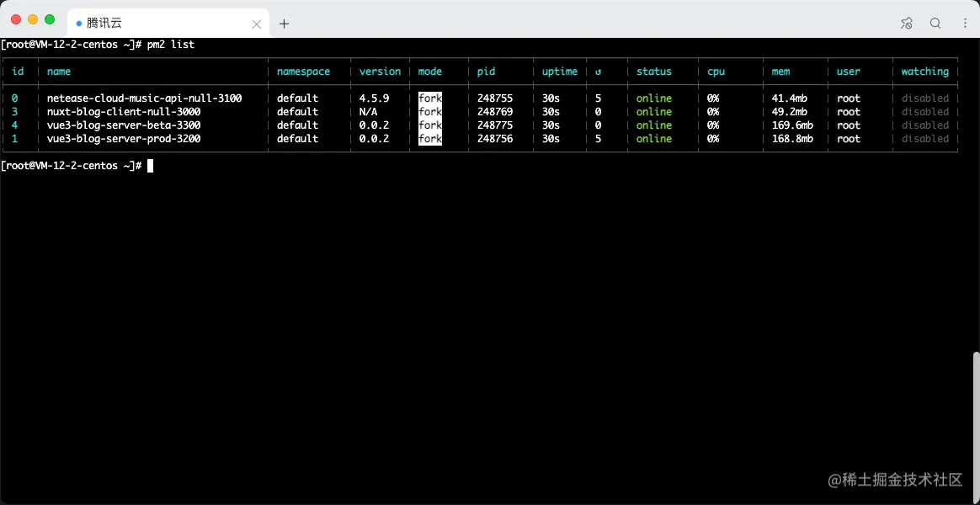Click highlighted 'fork' mode in netease row

click(430, 98)
